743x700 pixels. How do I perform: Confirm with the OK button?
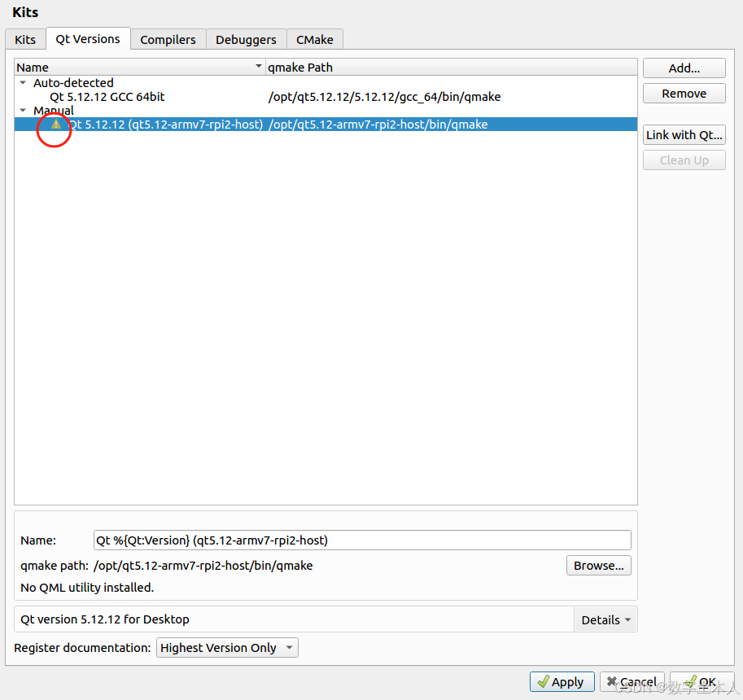(x=701, y=682)
